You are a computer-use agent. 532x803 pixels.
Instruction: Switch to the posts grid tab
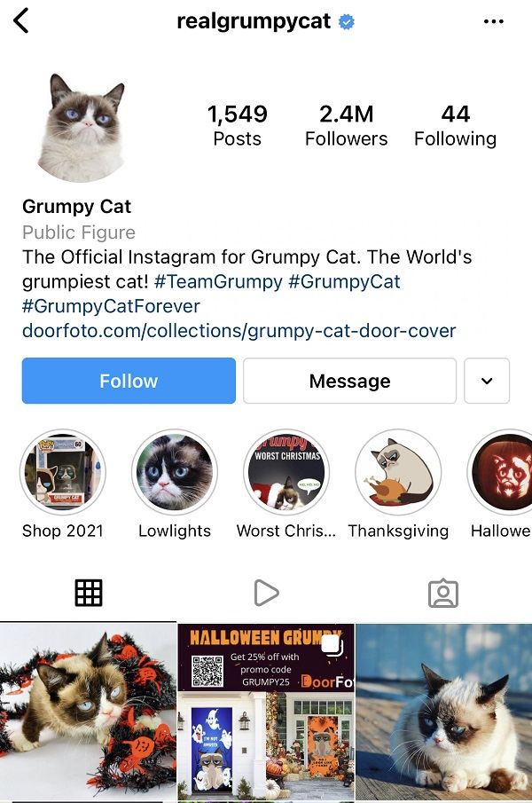89,593
